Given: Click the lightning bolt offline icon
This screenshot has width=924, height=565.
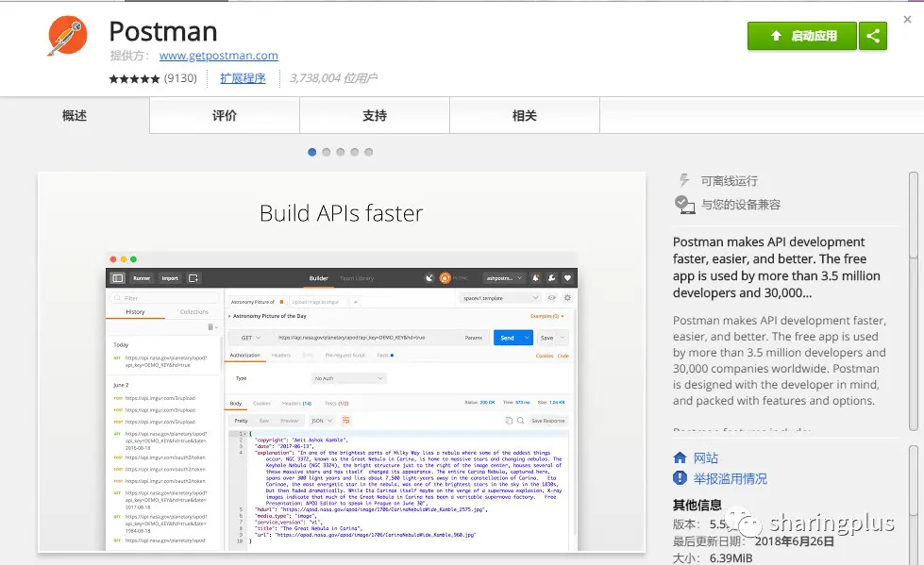Looking at the screenshot, I should [683, 180].
